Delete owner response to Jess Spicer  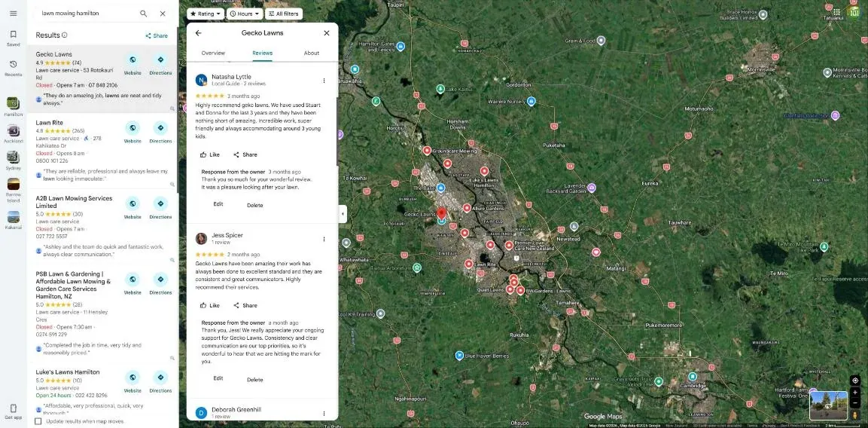(254, 380)
